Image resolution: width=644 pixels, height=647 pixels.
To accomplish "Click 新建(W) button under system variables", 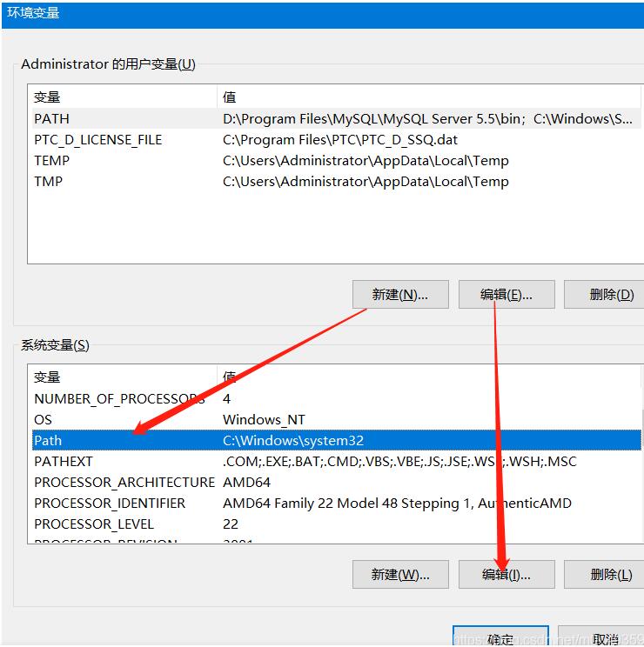I will 400,575.
